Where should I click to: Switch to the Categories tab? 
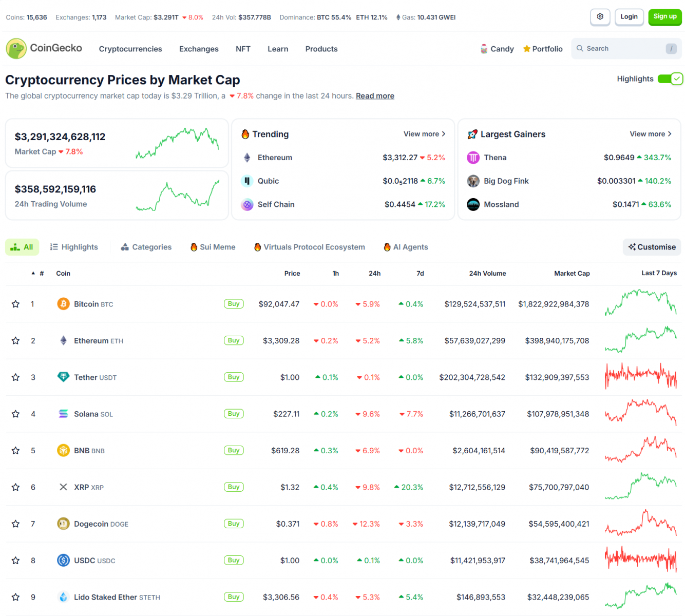[x=146, y=247]
